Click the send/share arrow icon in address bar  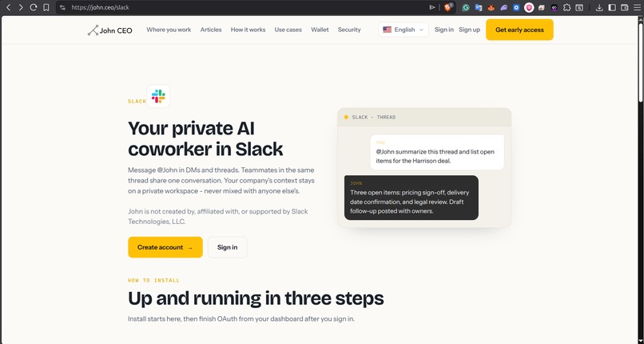coord(432,7)
